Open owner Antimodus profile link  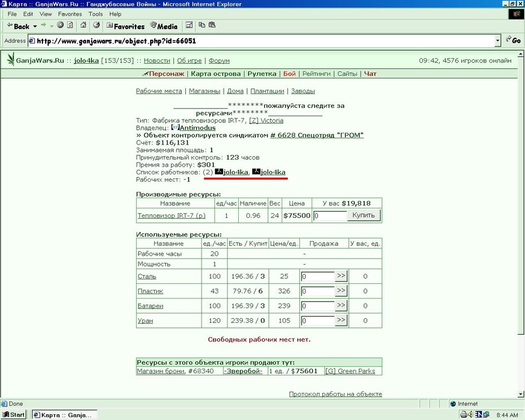pos(198,128)
